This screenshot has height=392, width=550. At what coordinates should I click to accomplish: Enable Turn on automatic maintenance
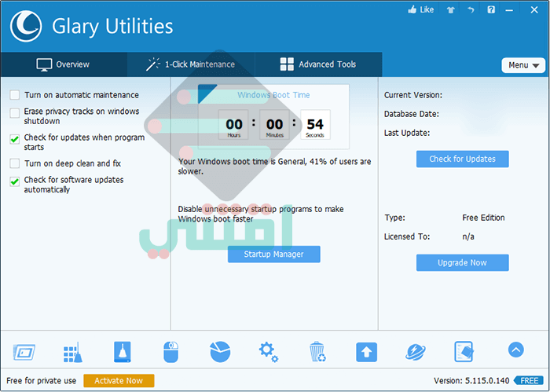click(15, 95)
